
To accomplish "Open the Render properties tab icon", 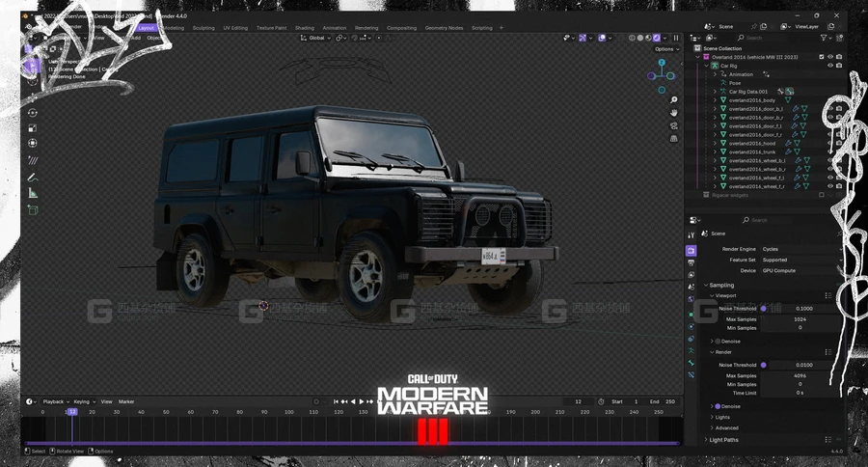I will pos(692,251).
